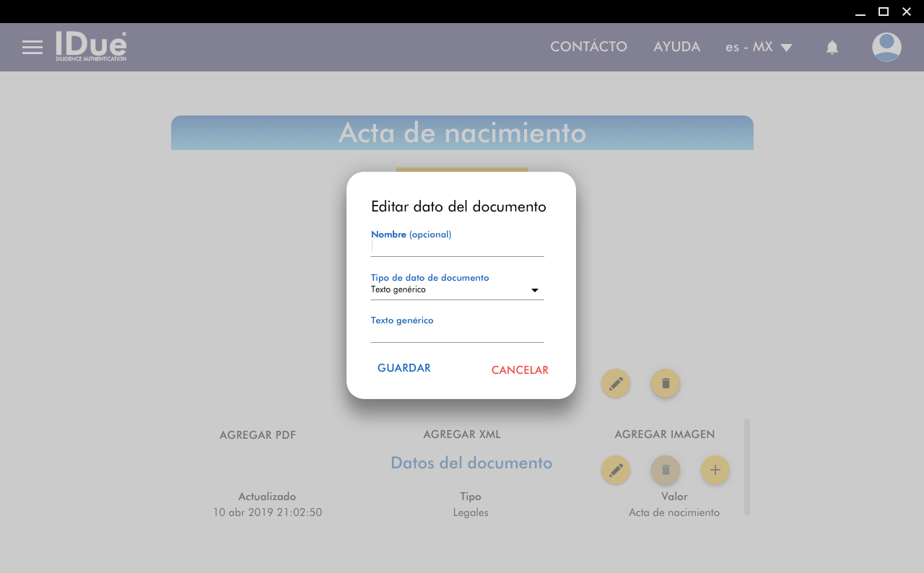Focus the Nombre (opcional) text field

point(457,248)
